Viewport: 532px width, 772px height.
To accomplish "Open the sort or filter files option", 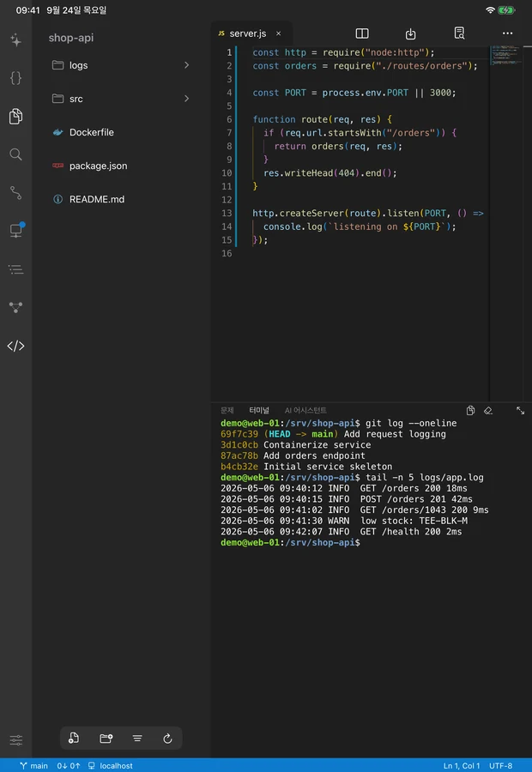I will pyautogui.click(x=137, y=738).
